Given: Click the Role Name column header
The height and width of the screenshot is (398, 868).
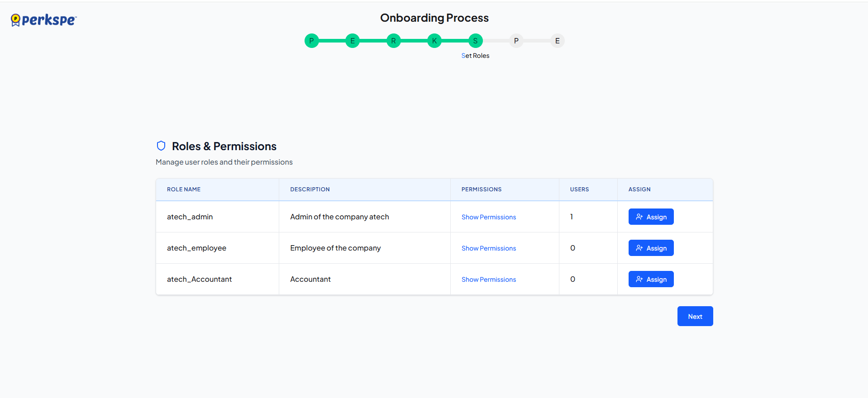Looking at the screenshot, I should click(x=184, y=190).
